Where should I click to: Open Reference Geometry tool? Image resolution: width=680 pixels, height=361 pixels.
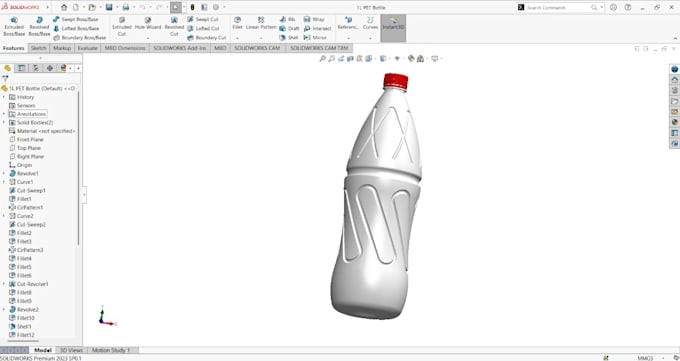click(348, 23)
